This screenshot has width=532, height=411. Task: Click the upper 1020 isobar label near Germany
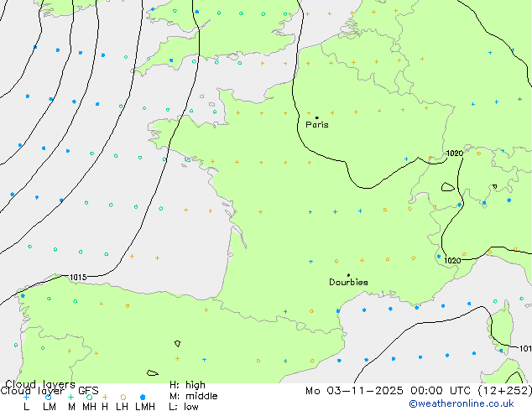pyautogui.click(x=455, y=153)
